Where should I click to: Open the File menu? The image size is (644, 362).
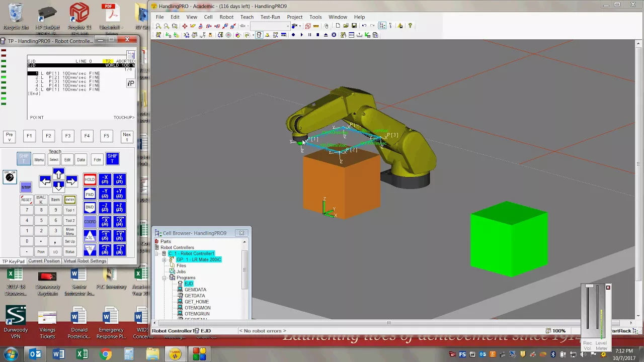(159, 17)
